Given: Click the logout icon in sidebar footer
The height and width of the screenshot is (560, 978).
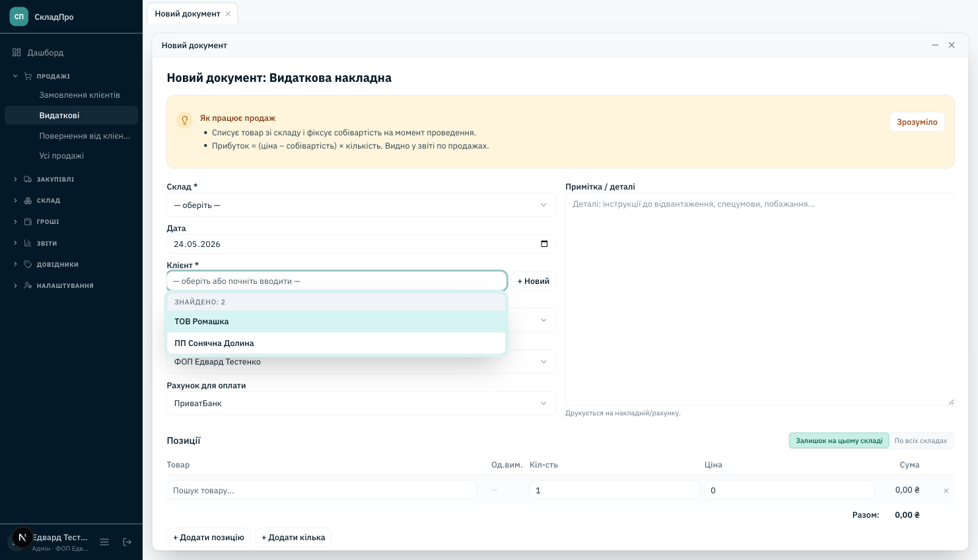Looking at the screenshot, I should (x=127, y=542).
